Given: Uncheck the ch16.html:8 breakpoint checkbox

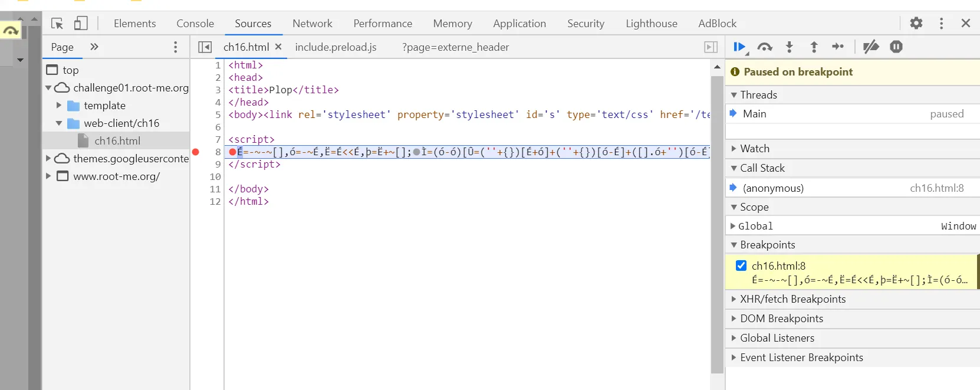Looking at the screenshot, I should pos(741,266).
